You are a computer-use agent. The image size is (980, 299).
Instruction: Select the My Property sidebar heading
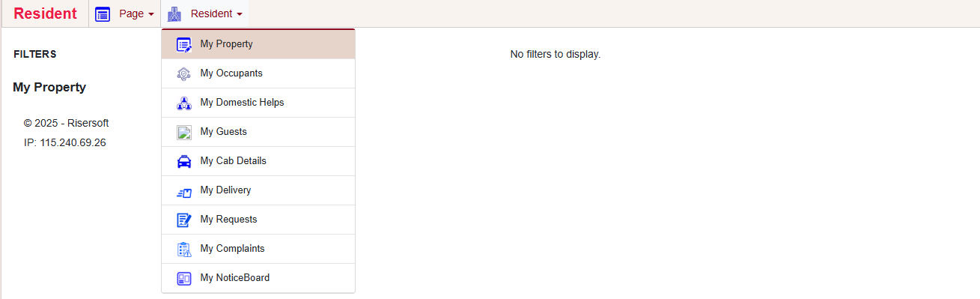[x=49, y=88]
